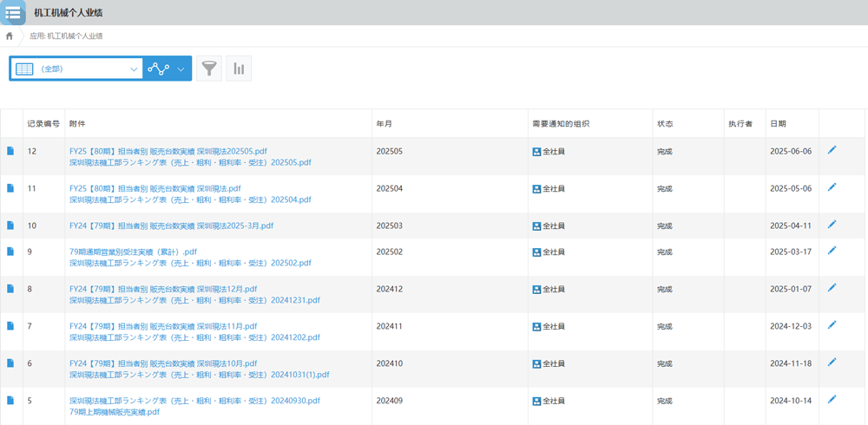Go to the home page icon
The image size is (868, 425).
[10, 36]
